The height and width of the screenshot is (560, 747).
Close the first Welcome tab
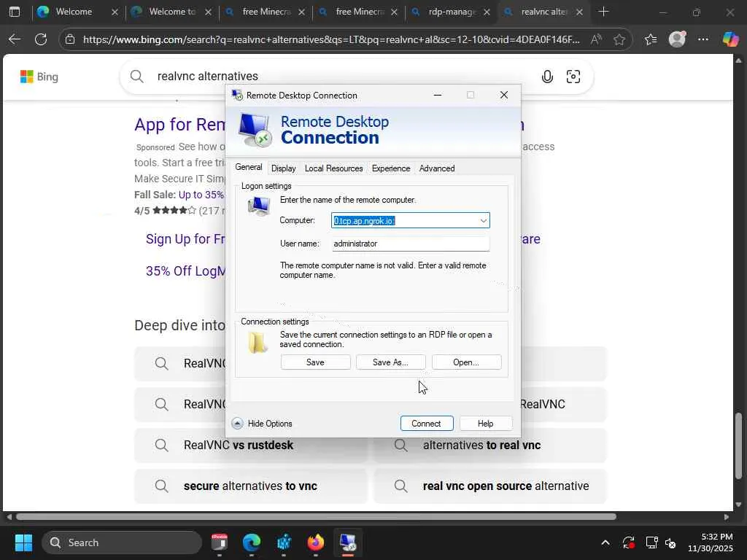[115, 12]
